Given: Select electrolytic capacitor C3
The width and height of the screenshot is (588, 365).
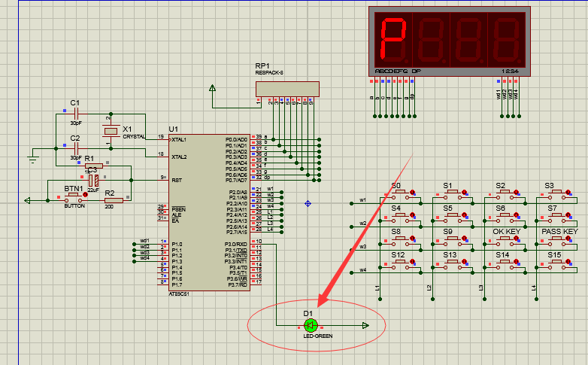Looking at the screenshot, I should pos(94,181).
